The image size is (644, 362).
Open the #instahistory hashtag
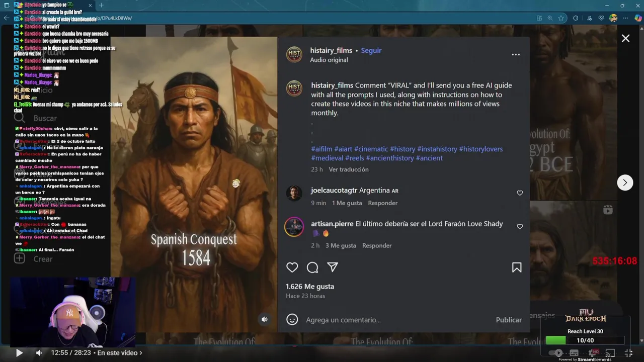tap(437, 149)
